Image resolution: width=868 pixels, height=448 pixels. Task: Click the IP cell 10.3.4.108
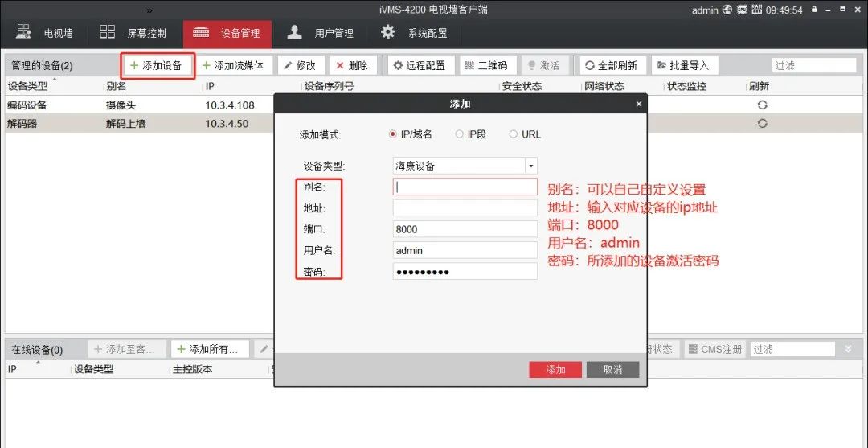coord(230,105)
